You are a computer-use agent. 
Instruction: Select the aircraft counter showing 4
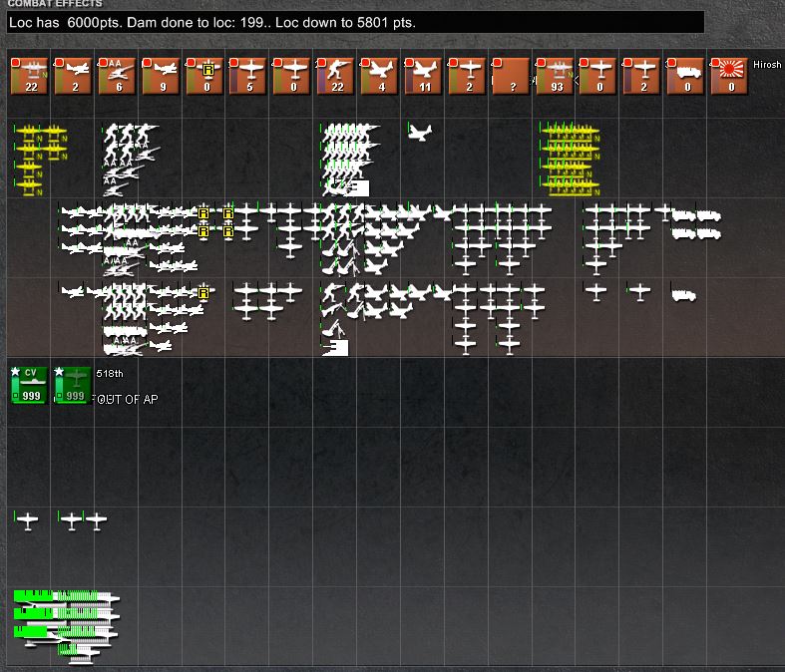pyautogui.click(x=380, y=76)
